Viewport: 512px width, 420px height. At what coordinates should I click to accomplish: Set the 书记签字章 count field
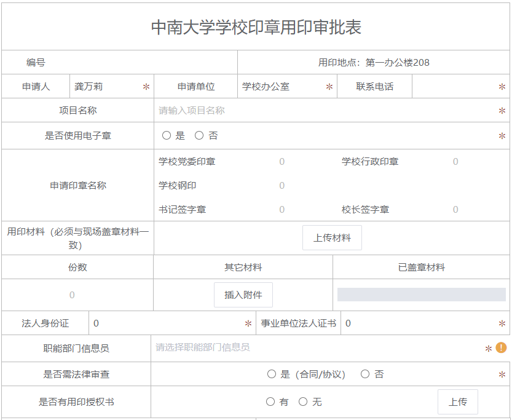click(282, 209)
